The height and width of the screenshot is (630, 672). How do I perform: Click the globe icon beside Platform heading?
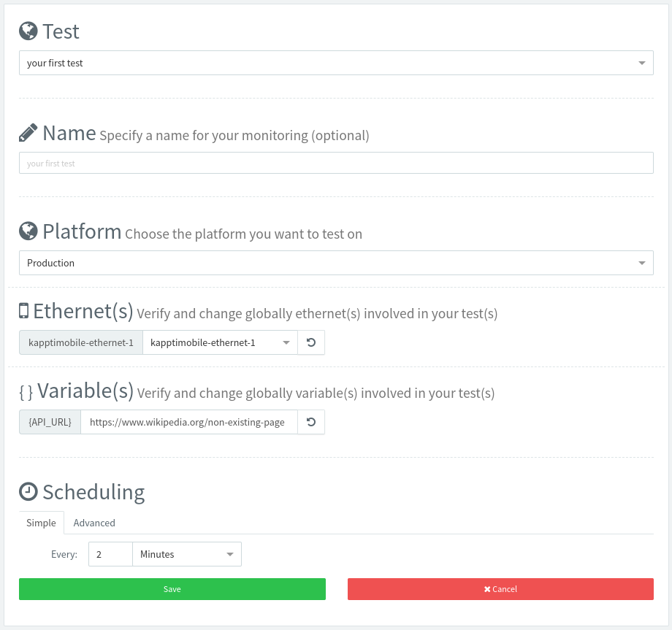pos(28,231)
